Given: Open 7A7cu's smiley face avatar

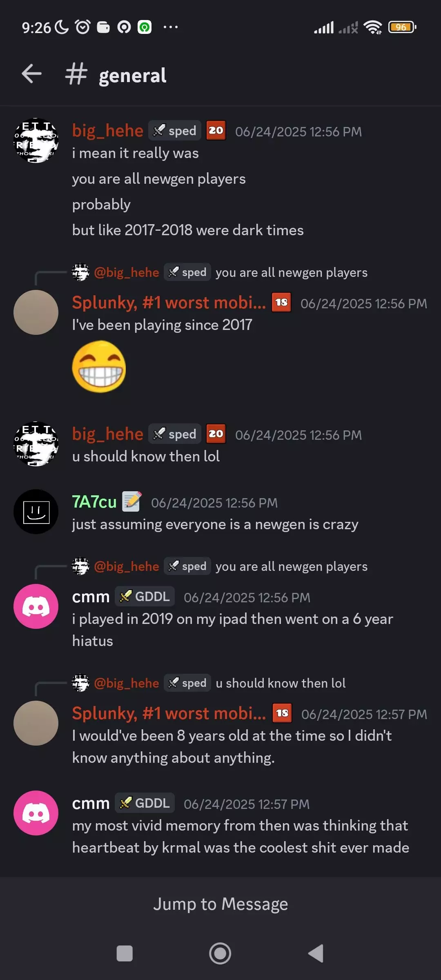Looking at the screenshot, I should (36, 512).
